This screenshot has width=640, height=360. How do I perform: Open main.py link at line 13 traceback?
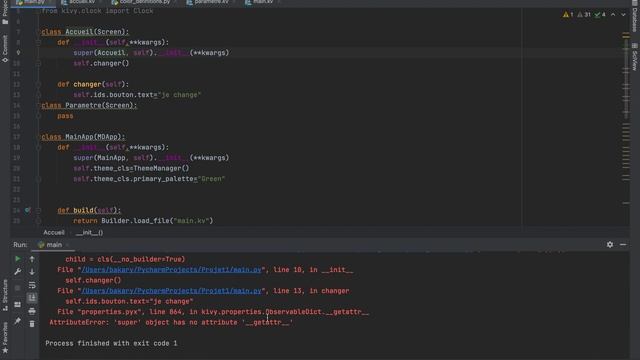pyautogui.click(x=171, y=291)
